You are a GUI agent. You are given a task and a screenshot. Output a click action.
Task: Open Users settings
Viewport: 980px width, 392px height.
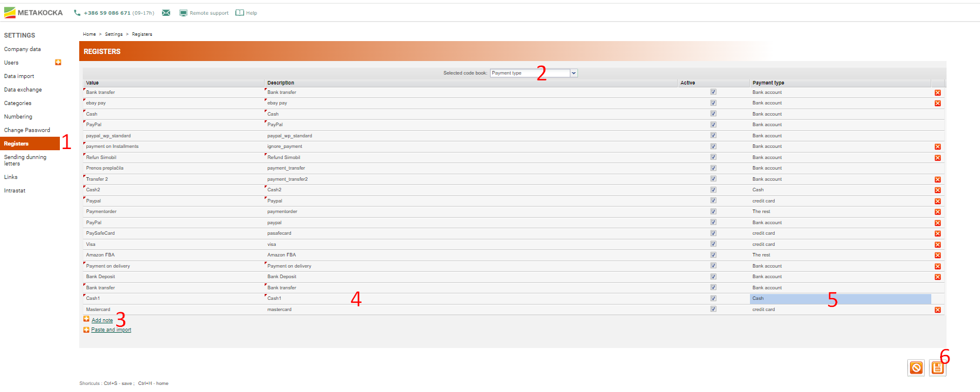11,63
